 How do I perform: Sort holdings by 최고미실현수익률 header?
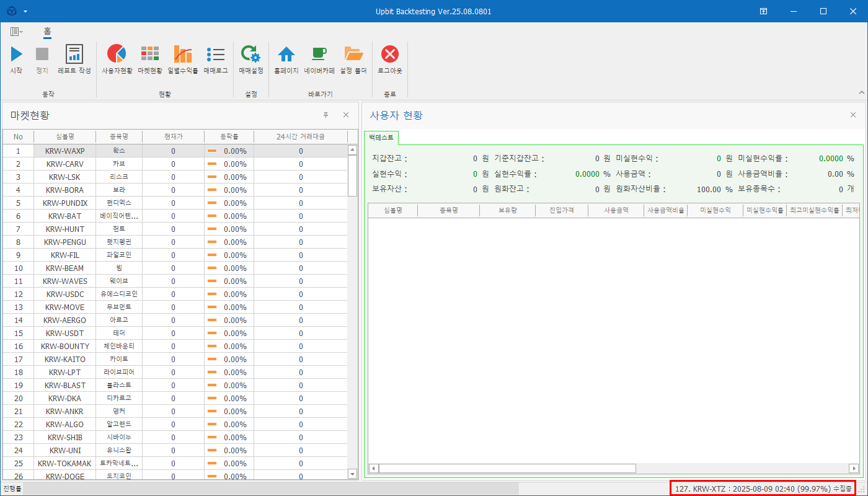tap(814, 210)
